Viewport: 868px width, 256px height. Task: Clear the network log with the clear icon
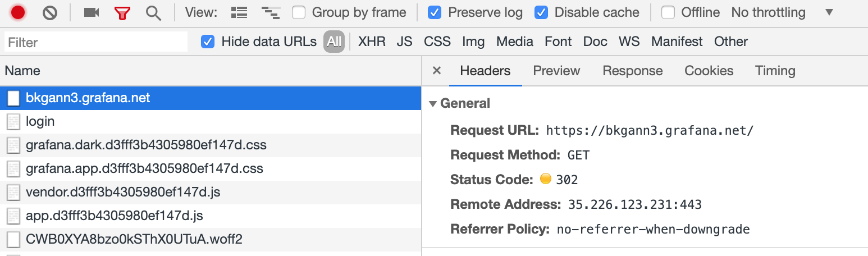50,12
